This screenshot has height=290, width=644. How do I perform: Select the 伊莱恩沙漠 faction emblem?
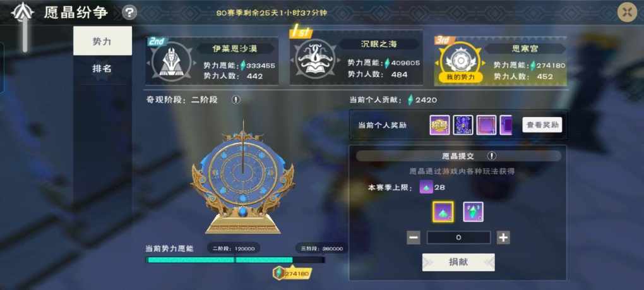[x=171, y=61]
